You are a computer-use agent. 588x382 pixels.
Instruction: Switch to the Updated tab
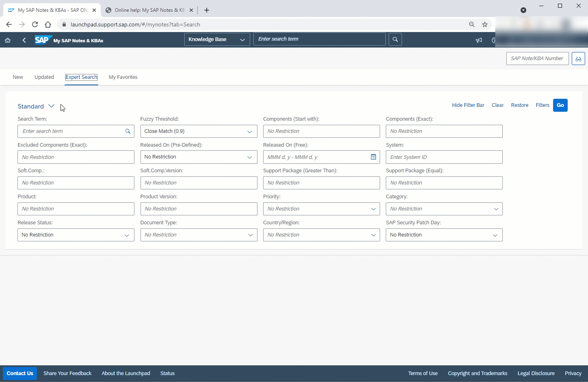44,77
